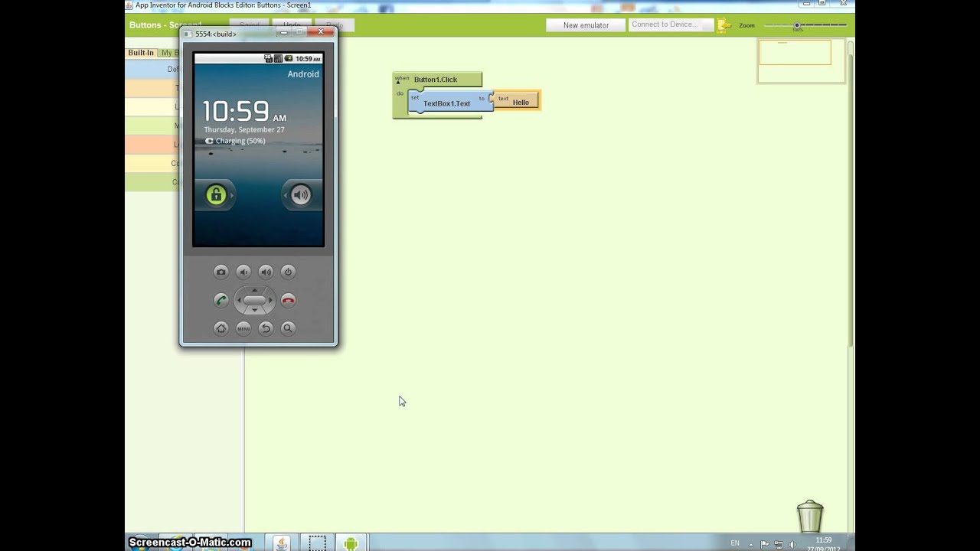Open the Java app in the taskbar
Screen dimensions: 980x551
point(282,543)
